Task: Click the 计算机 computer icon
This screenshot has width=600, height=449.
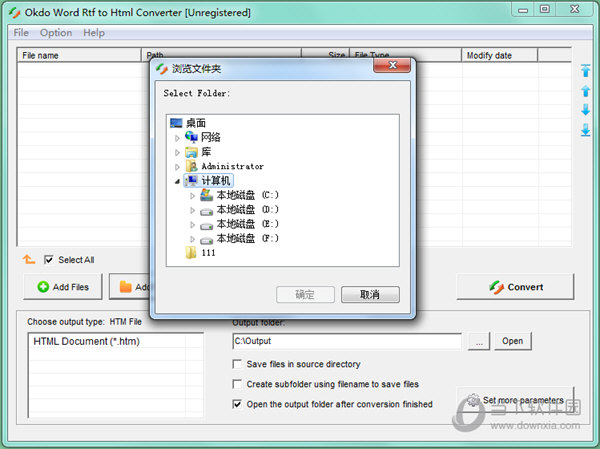Action: pyautogui.click(x=192, y=180)
